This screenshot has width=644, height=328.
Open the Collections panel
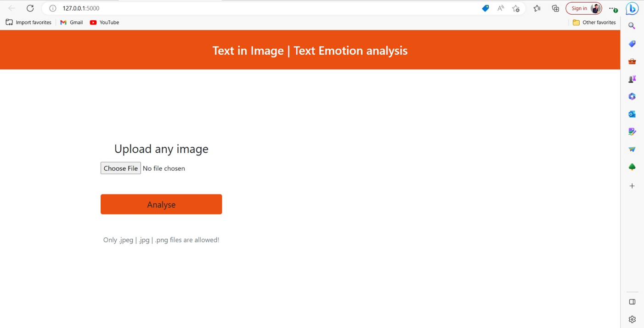555,8
